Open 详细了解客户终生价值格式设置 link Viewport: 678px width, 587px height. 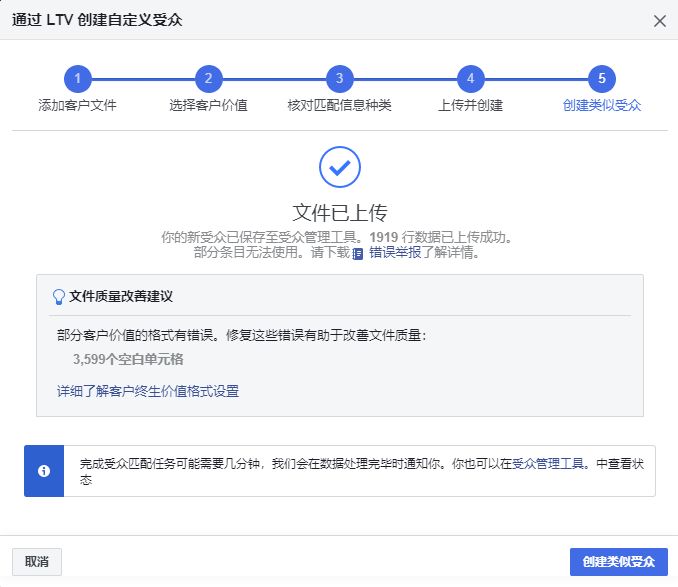click(148, 391)
